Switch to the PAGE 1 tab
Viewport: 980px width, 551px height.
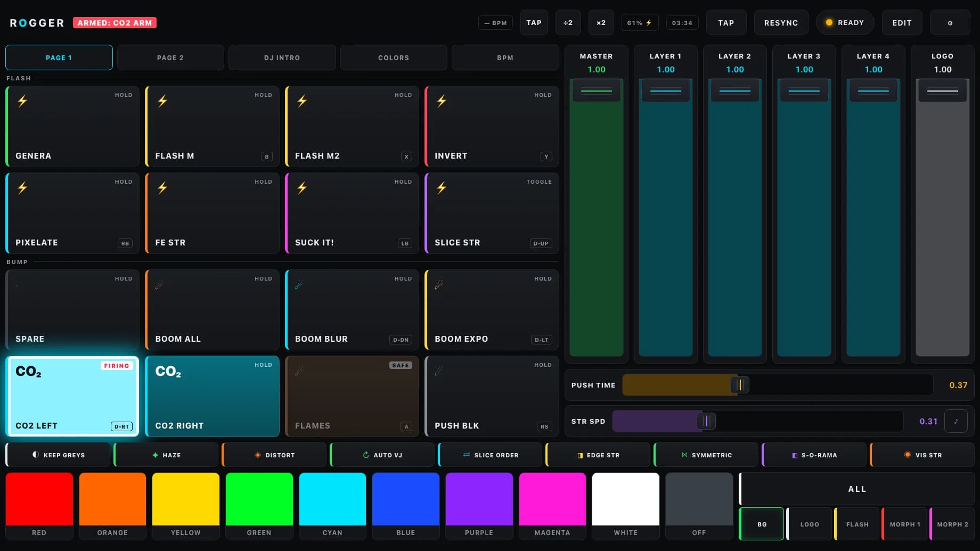[59, 57]
